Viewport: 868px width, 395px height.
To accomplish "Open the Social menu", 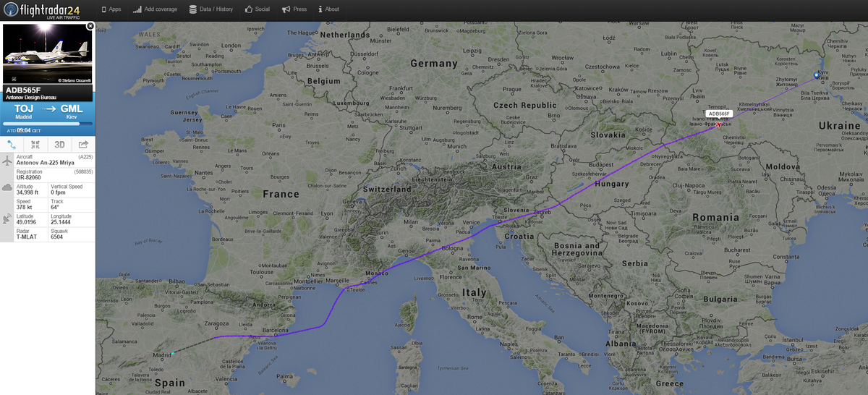I will click(x=258, y=9).
